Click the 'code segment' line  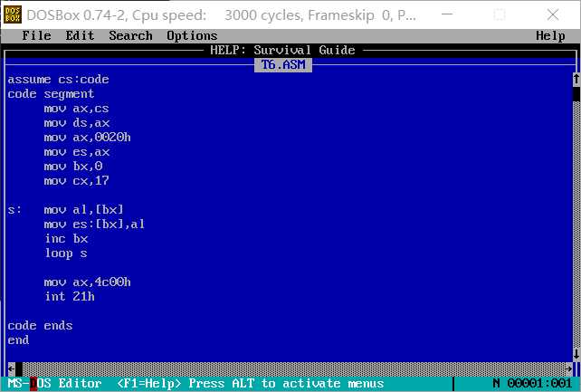click(x=51, y=94)
